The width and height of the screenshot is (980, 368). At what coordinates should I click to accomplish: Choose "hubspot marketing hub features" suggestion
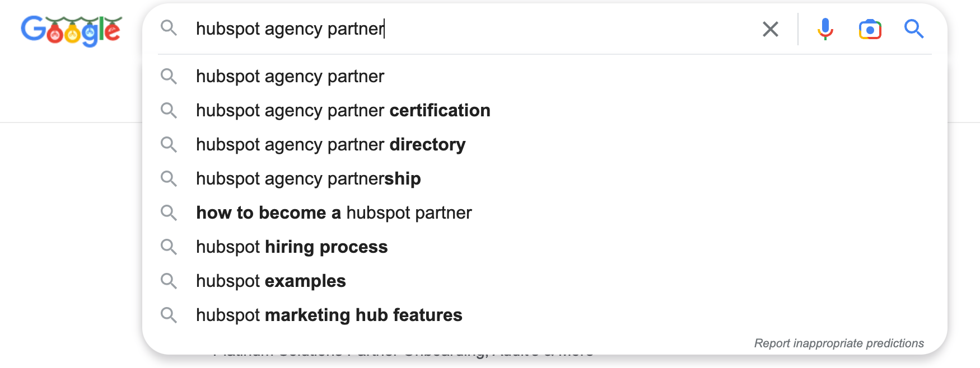pos(329,315)
